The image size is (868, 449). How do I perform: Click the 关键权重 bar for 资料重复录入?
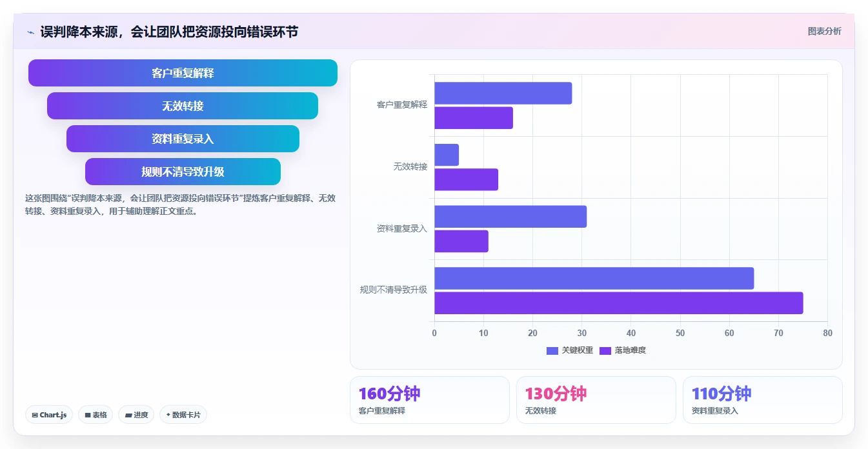[x=510, y=217]
